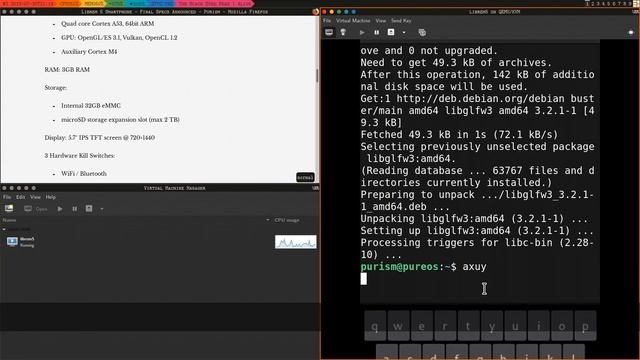The height and width of the screenshot is (360, 640).
Task: Click the 'Display: 5.7" IPS TFT screen' line
Action: click(x=100, y=138)
